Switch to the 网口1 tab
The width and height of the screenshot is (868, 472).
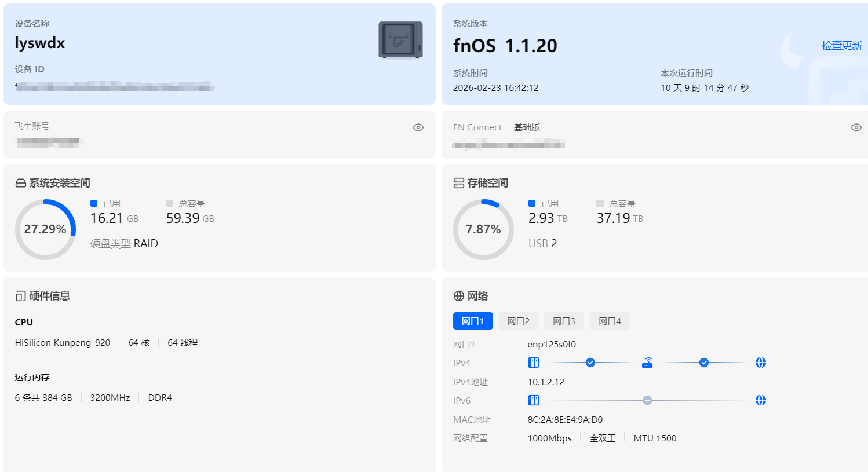coord(473,321)
